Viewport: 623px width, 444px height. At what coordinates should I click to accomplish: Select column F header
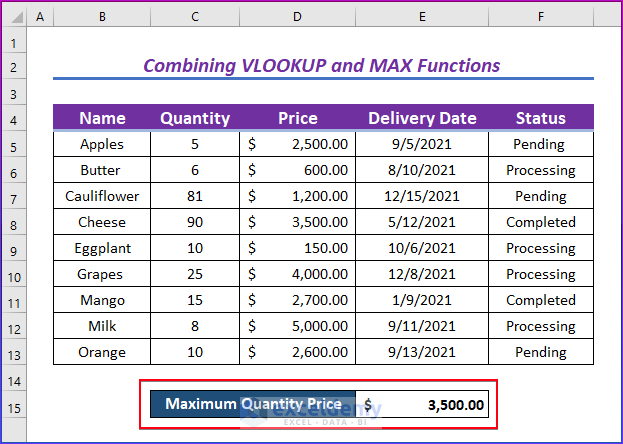[540, 18]
